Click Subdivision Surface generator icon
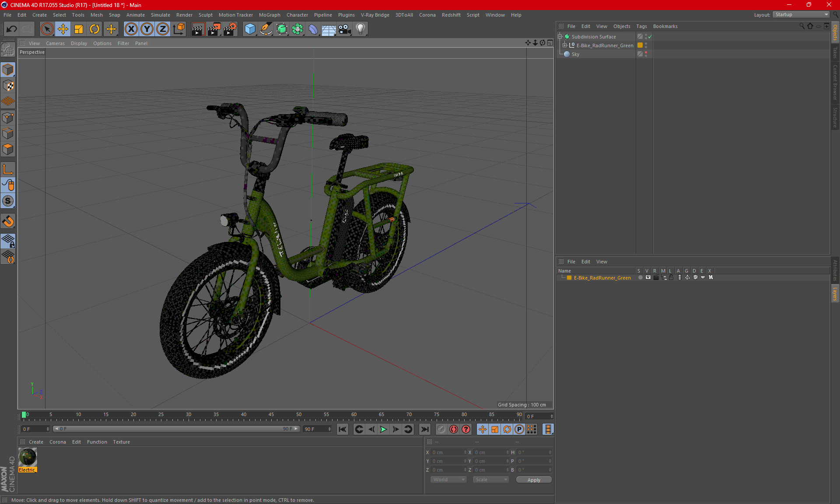Image resolution: width=840 pixels, height=504 pixels. pyautogui.click(x=282, y=29)
